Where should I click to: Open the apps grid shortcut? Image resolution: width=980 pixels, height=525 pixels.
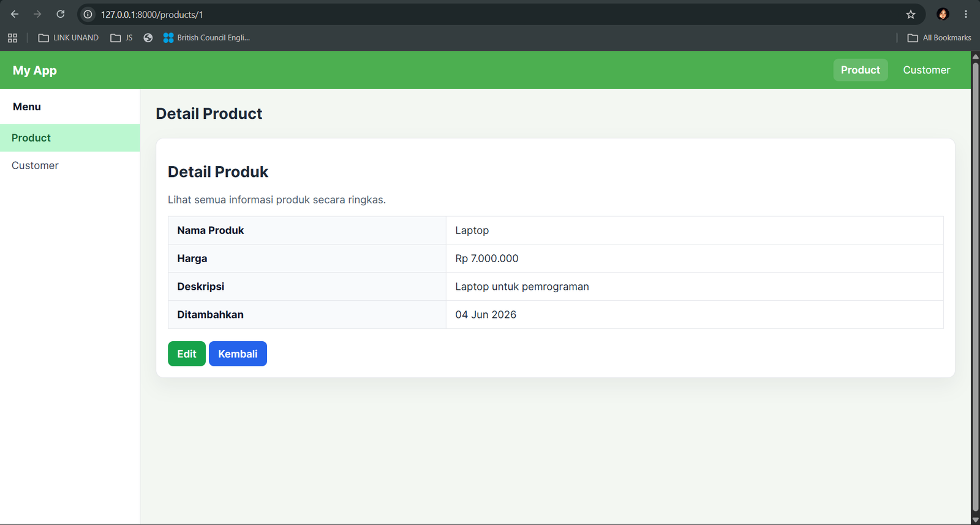(x=12, y=38)
